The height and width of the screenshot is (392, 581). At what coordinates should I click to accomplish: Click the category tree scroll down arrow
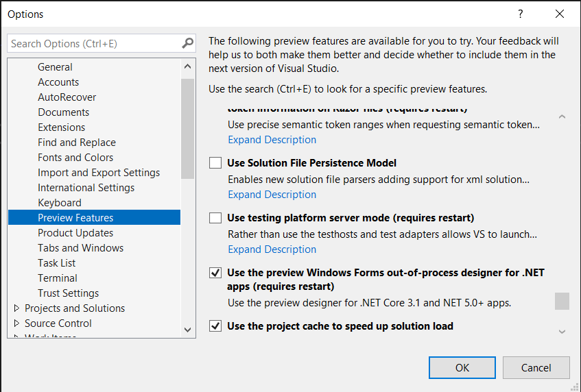(187, 330)
